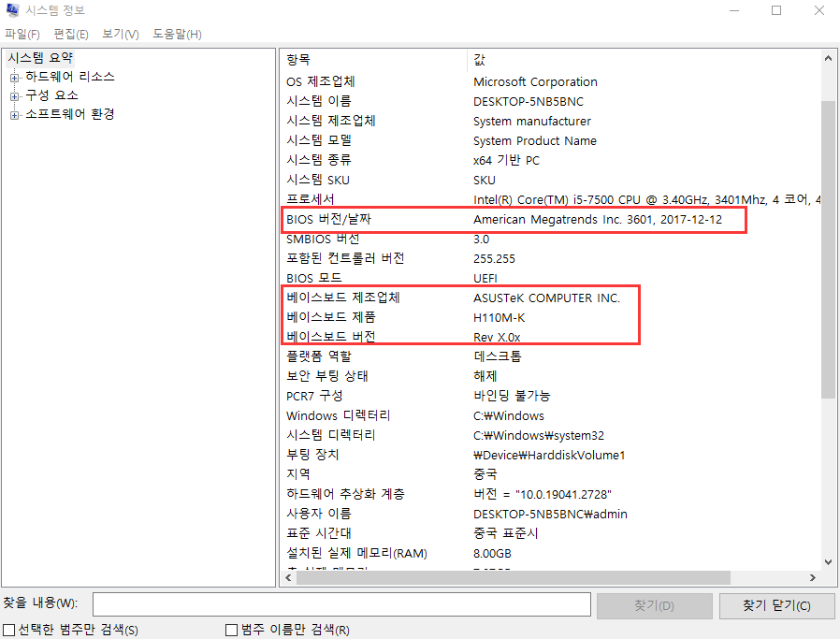Click the horizontal scrollbar's left arrow
840x639 pixels.
pyautogui.click(x=290, y=577)
